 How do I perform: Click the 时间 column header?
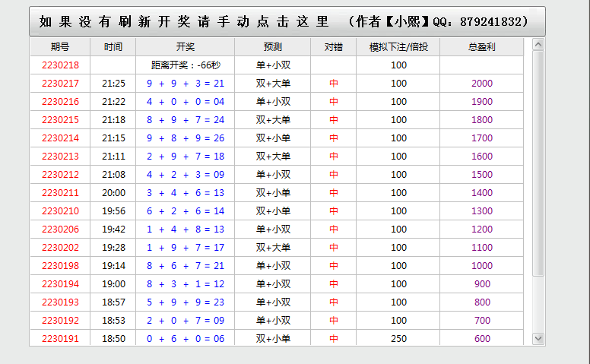[113, 47]
